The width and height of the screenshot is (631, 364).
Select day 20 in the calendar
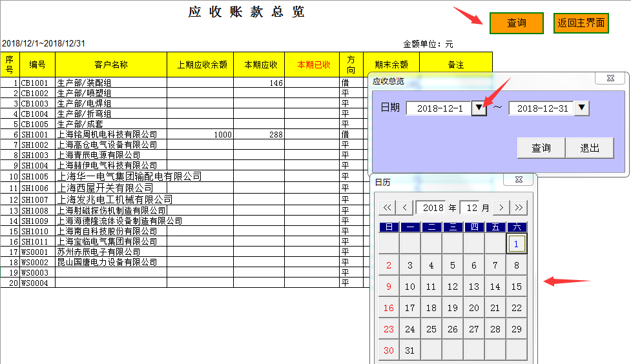coord(473,308)
